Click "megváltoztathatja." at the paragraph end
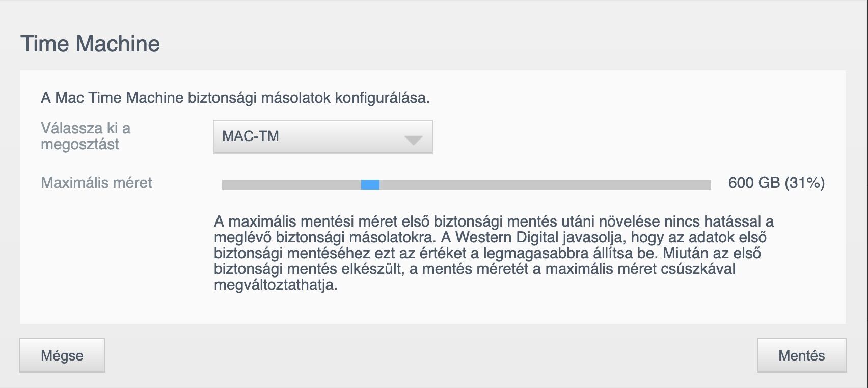The height and width of the screenshot is (388, 868). coord(276,285)
